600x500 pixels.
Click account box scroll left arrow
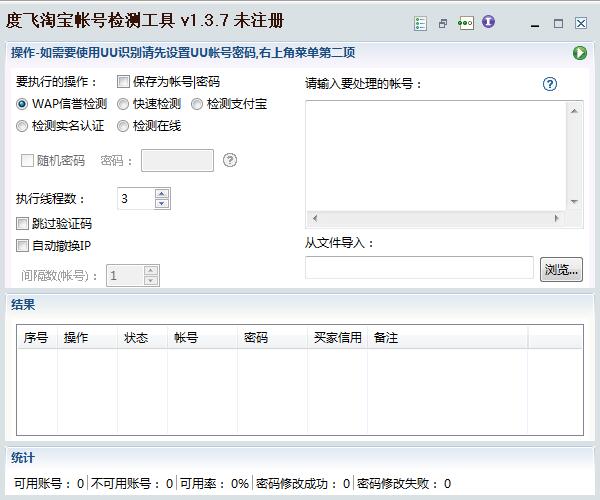coord(315,218)
